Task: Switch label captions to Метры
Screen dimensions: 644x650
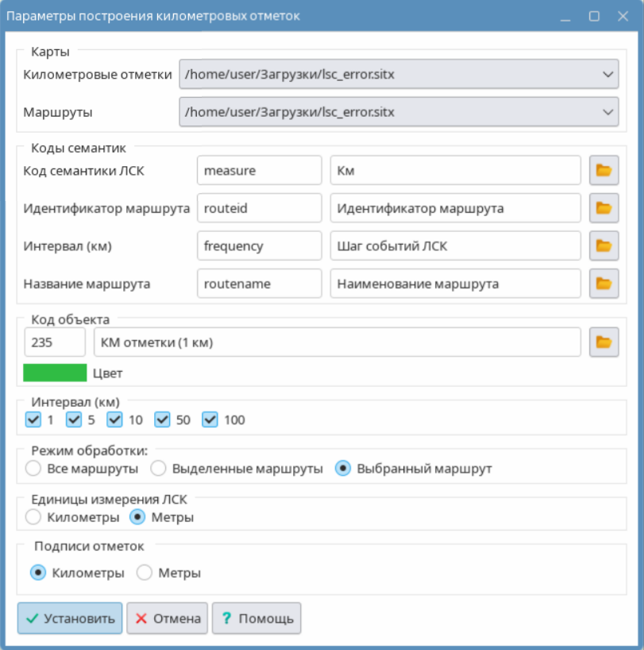Action: tap(145, 572)
